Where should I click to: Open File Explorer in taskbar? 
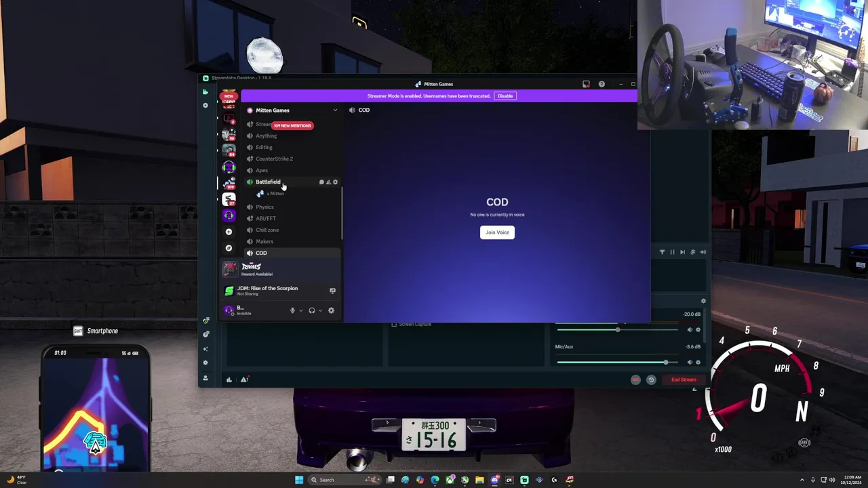479,480
